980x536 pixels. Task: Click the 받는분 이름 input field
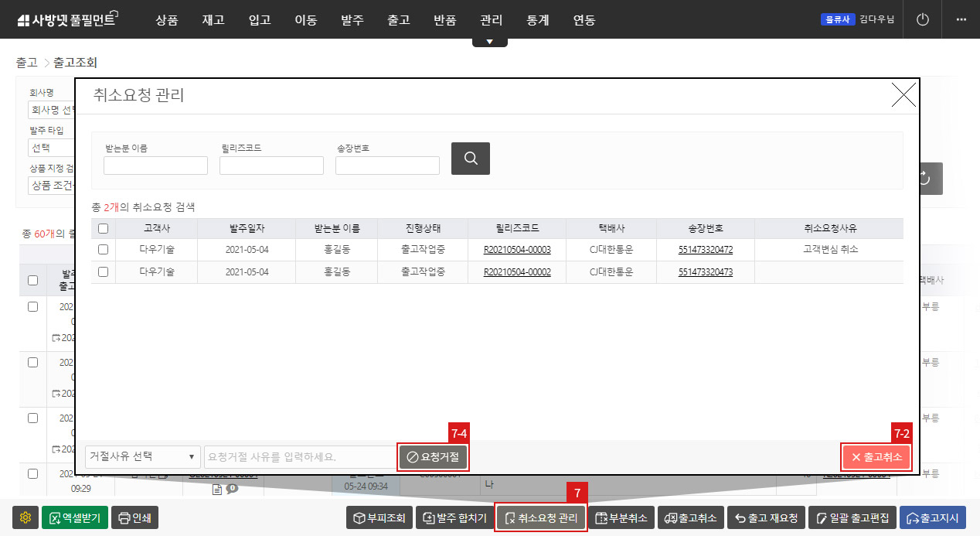[x=155, y=166]
